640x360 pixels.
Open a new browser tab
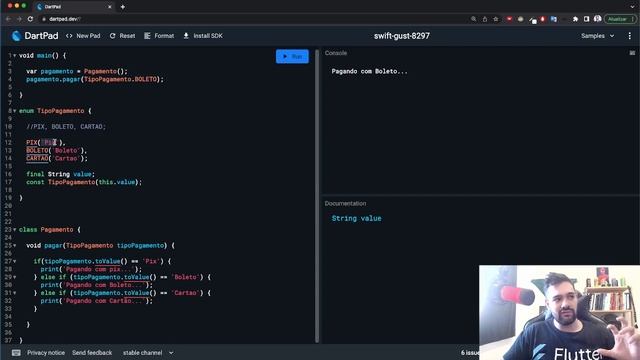(122, 7)
